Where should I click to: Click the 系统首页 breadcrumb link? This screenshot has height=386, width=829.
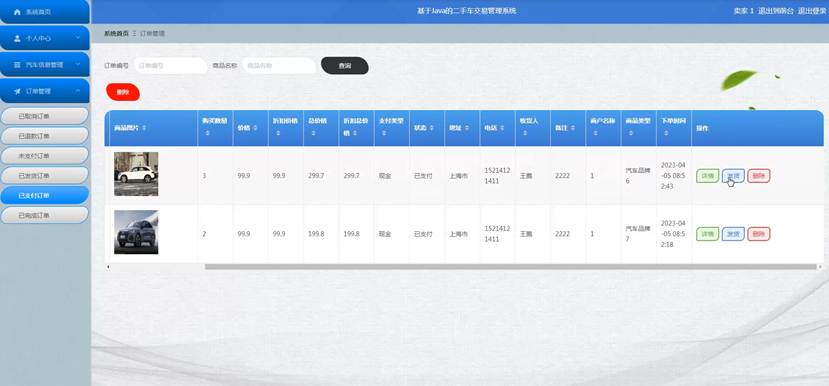pos(116,33)
